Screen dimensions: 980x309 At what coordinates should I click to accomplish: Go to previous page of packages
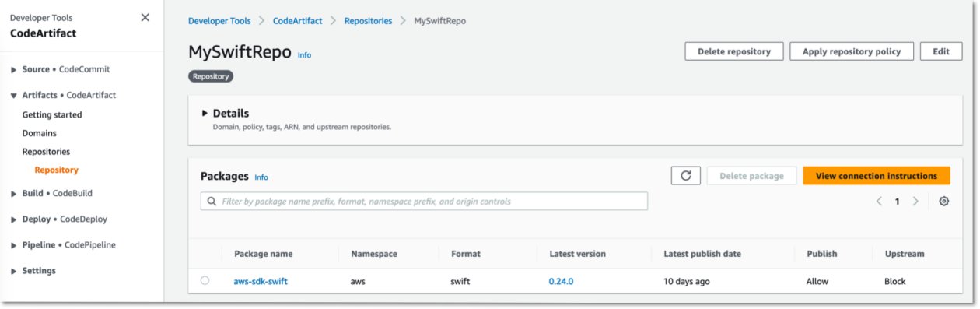(x=879, y=201)
